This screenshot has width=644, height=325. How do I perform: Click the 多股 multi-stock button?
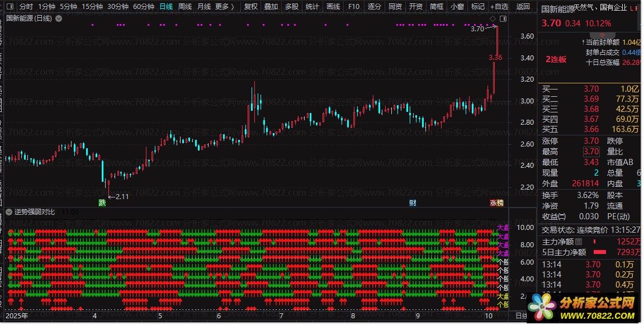[x=292, y=7]
